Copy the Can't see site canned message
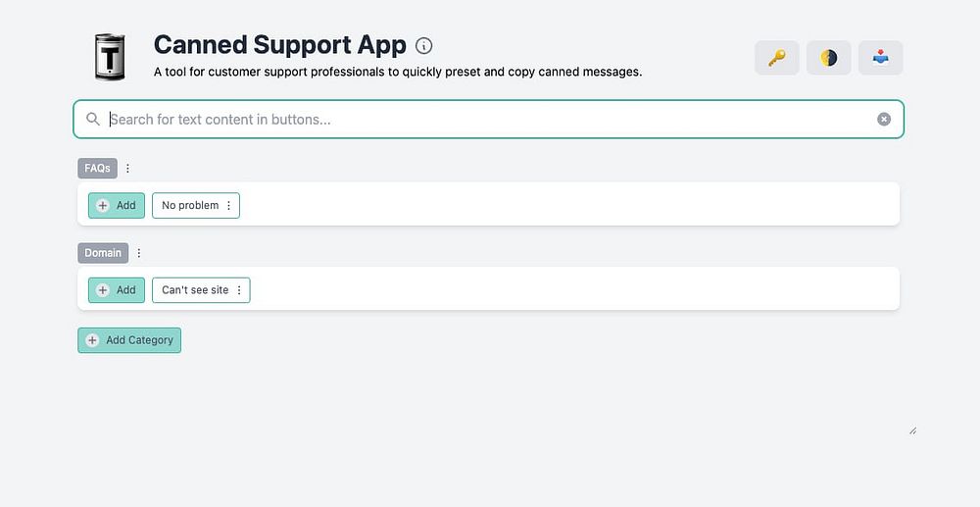Viewport: 980px width, 507px height. coord(194,290)
